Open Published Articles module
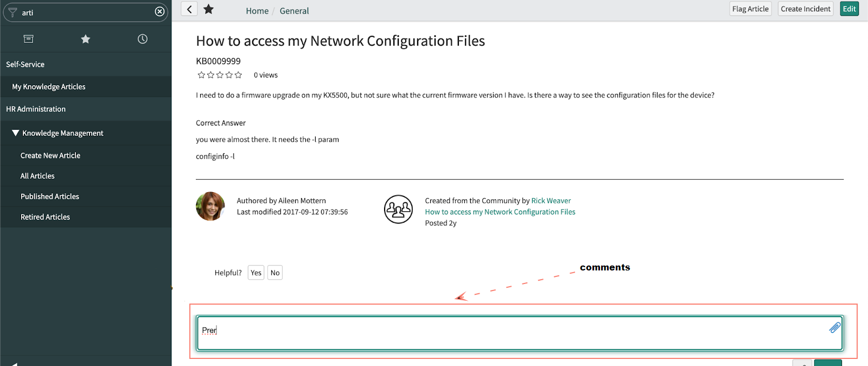 click(50, 197)
